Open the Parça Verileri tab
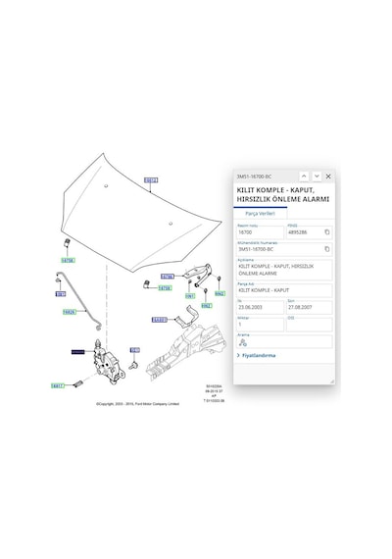This screenshot has width=392, height=559. [x=260, y=213]
